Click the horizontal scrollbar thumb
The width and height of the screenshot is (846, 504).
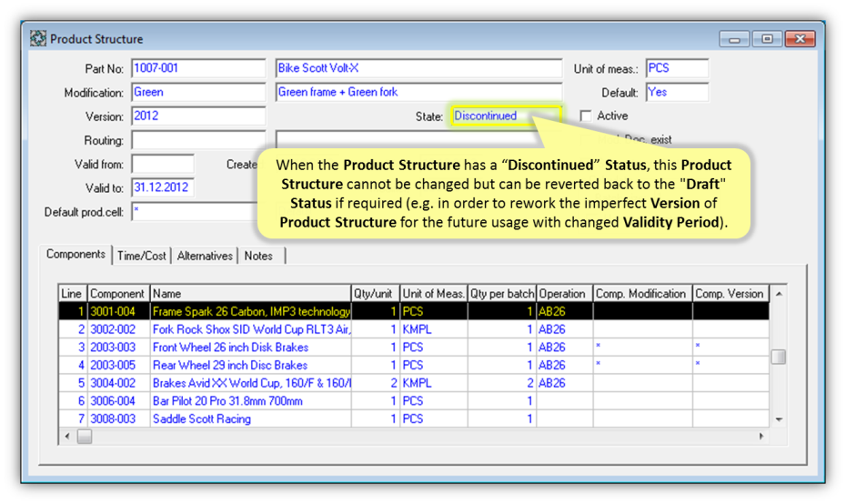click(x=85, y=436)
